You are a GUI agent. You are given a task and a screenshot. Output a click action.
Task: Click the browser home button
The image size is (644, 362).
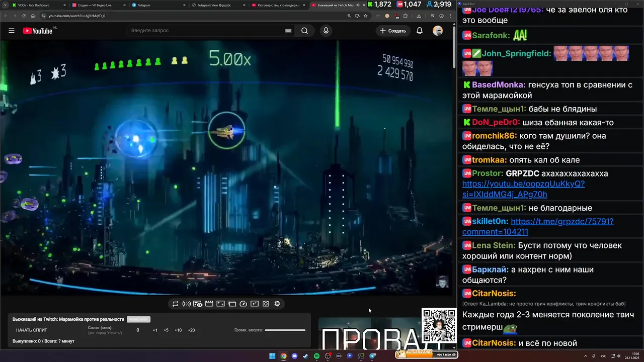(x=33, y=16)
